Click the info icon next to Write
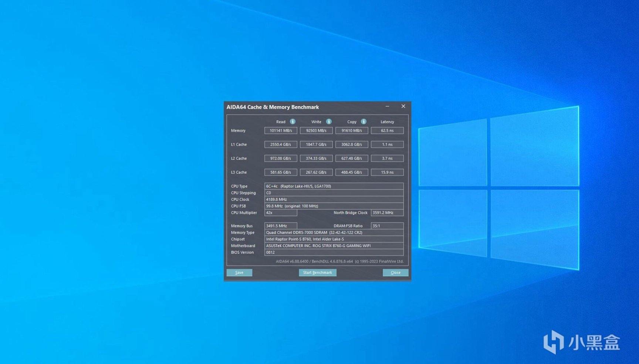This screenshot has width=639, height=364. click(x=329, y=122)
